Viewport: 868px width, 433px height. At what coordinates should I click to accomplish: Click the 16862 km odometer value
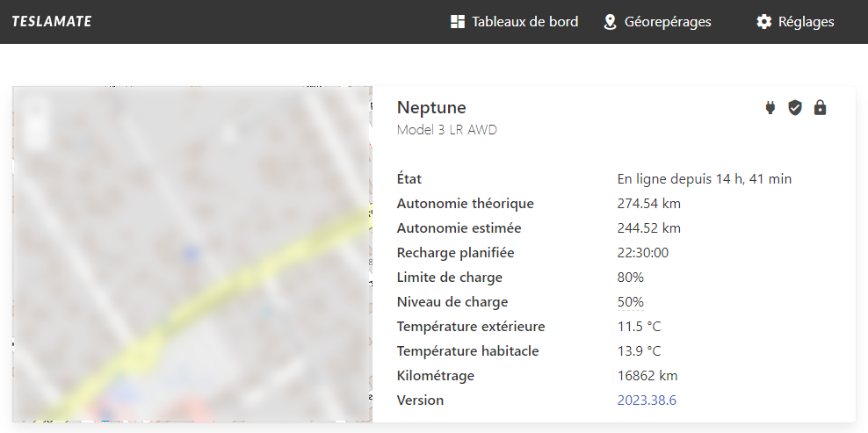pyautogui.click(x=647, y=376)
